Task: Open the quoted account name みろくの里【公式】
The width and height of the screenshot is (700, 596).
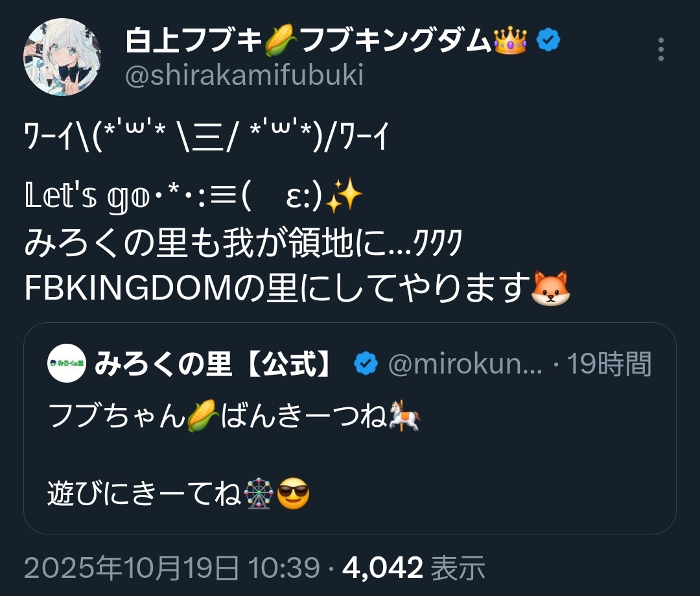Action: click(x=214, y=363)
